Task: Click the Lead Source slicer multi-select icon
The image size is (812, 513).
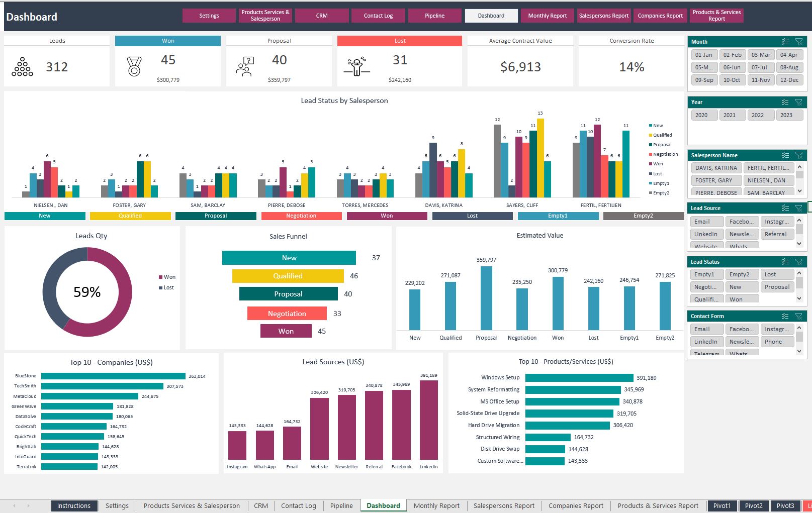Action: [x=785, y=208]
